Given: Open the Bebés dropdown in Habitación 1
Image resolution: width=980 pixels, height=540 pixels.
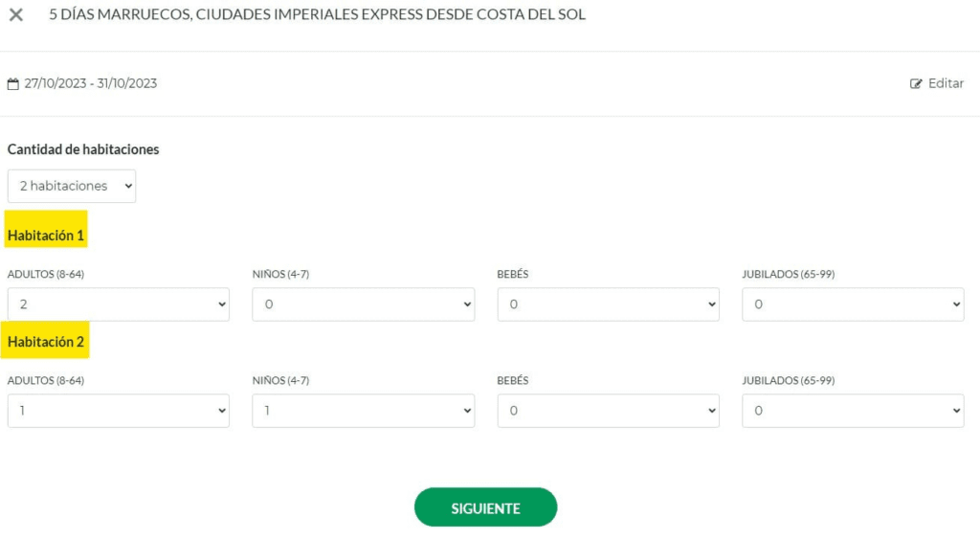Looking at the screenshot, I should pyautogui.click(x=608, y=304).
